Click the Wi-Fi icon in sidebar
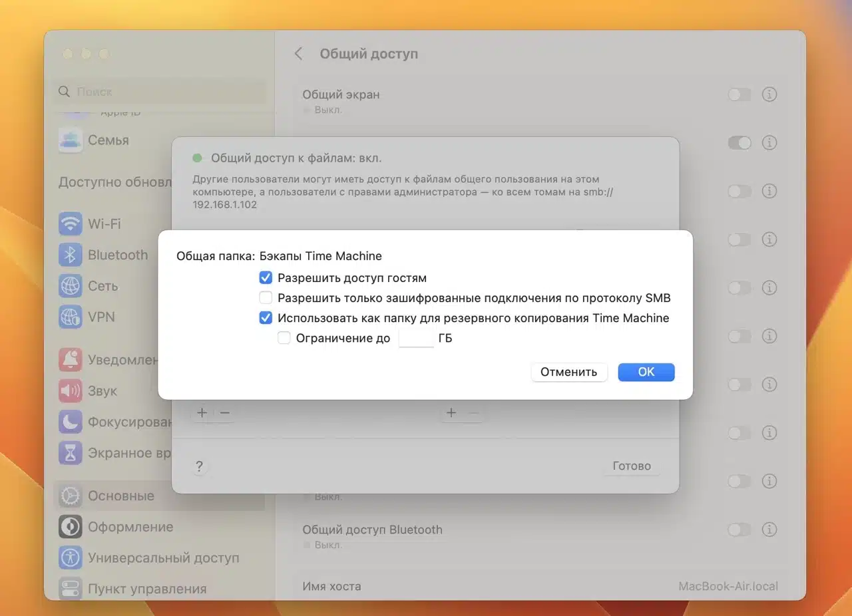The height and width of the screenshot is (616, 852). pos(70,224)
